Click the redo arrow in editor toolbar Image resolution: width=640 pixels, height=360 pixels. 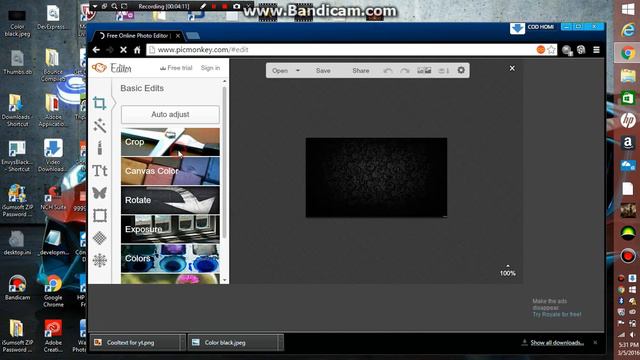click(x=404, y=71)
